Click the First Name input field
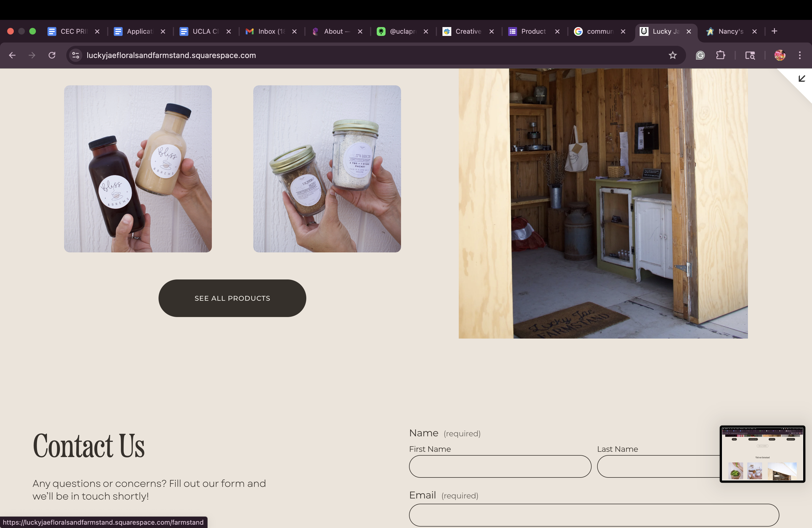Viewport: 812px width, 528px height. coord(500,466)
